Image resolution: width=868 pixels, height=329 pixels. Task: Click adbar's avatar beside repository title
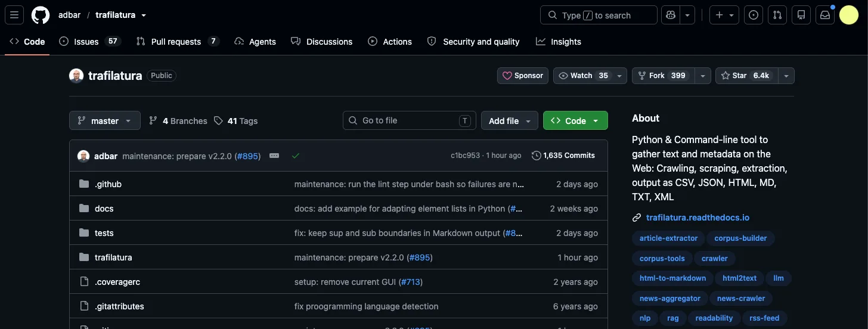[x=76, y=76]
